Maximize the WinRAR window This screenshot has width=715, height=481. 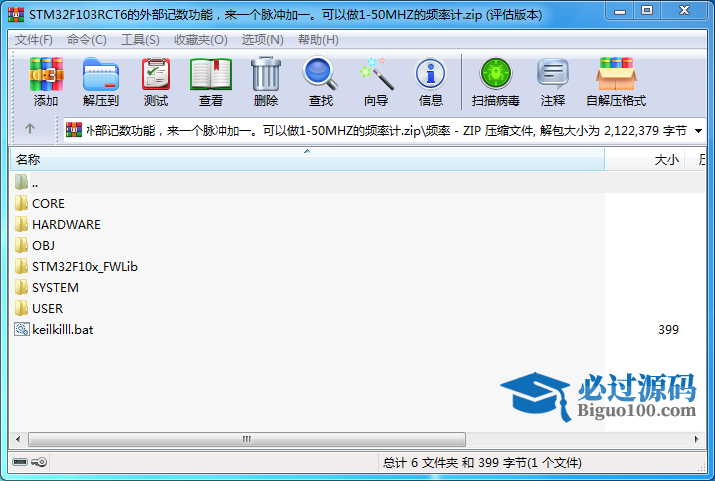point(647,11)
